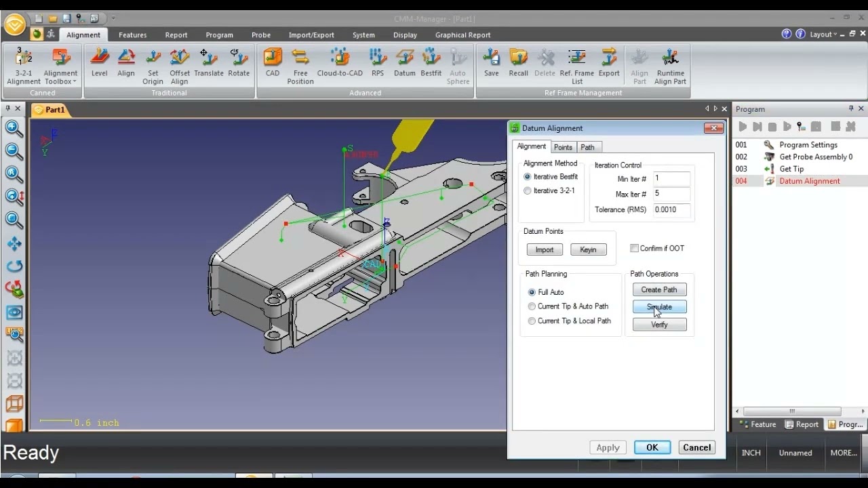
Task: Activate the Translate alignment tool
Action: point(209,63)
